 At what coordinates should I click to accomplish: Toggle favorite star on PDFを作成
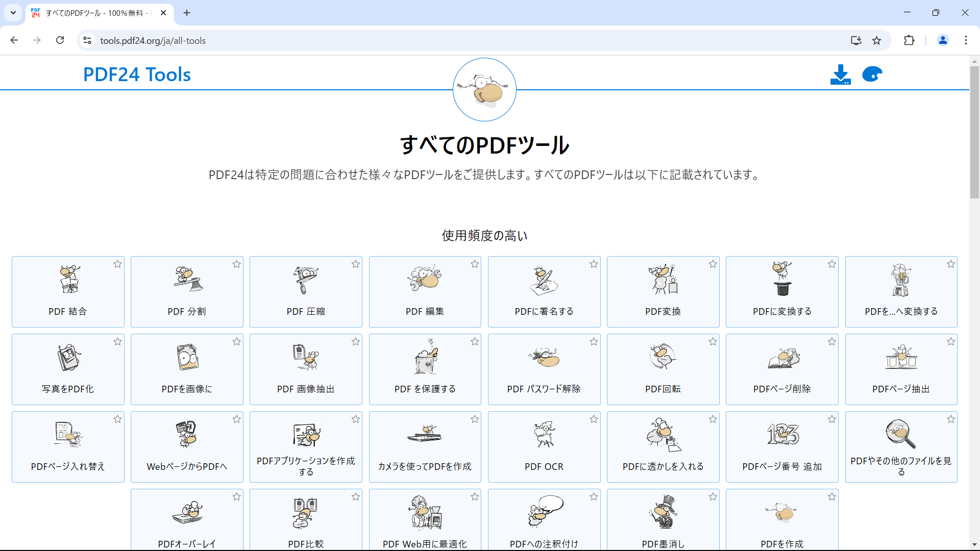(832, 497)
